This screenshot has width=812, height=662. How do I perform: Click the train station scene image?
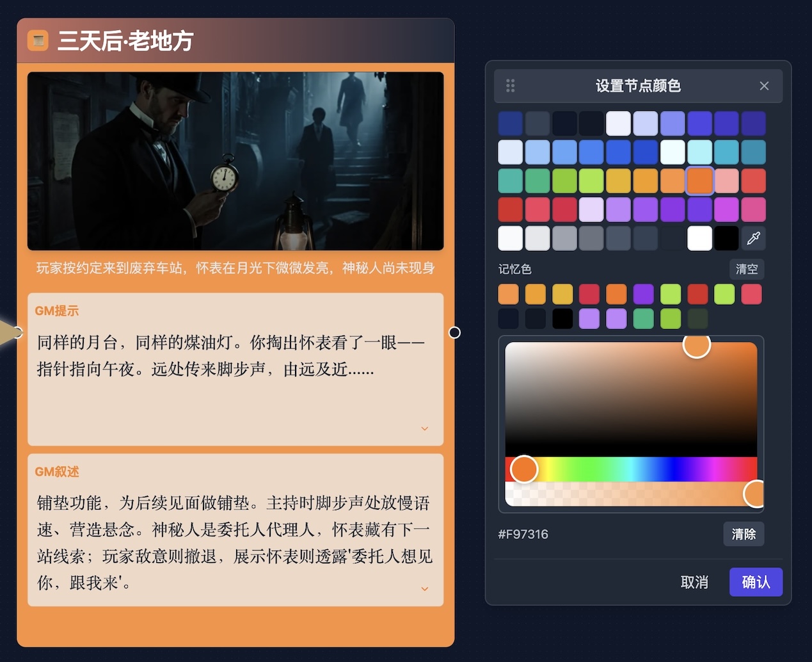tap(235, 161)
